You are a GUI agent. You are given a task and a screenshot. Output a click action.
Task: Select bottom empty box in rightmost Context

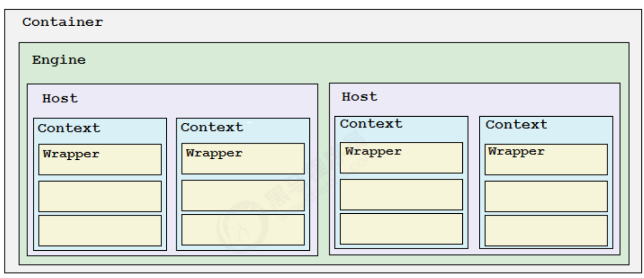pos(546,230)
